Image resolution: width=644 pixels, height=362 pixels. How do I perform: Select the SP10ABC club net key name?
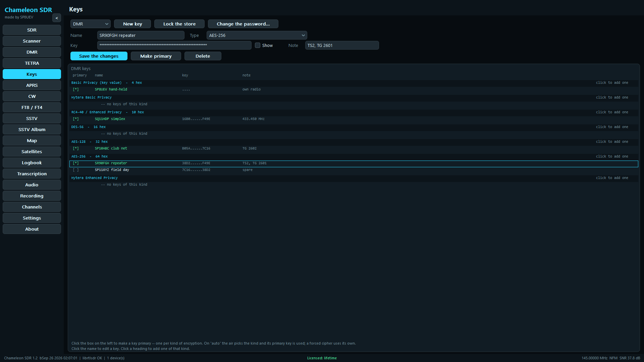pos(111,148)
